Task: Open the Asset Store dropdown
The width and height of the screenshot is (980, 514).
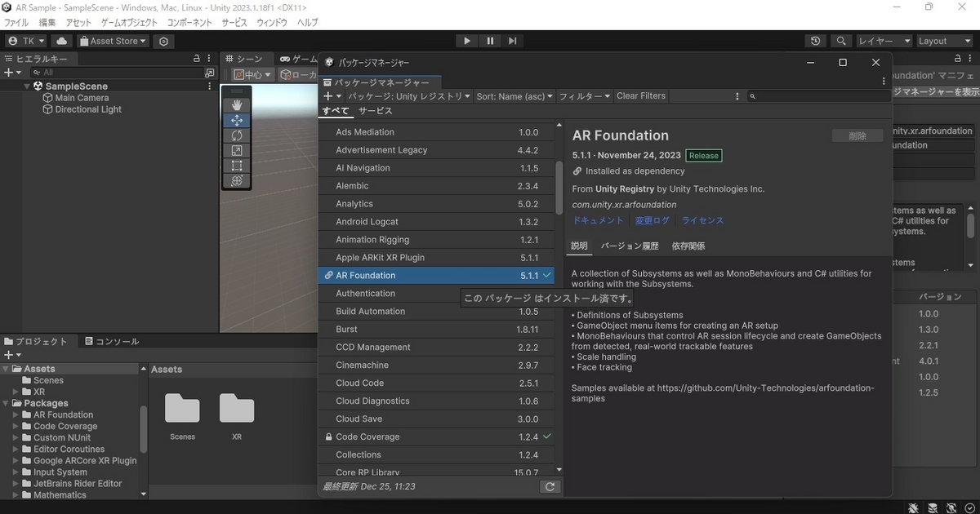Action: [113, 41]
